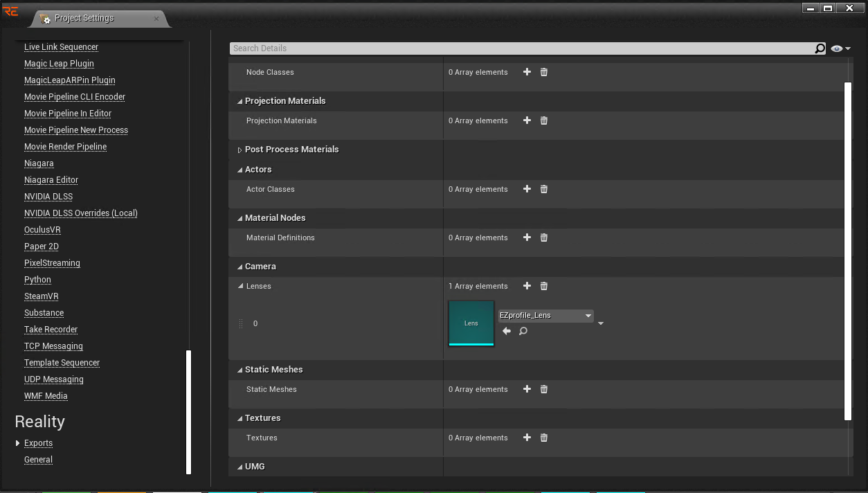The height and width of the screenshot is (493, 868).
Task: Add element to Actor Classes array
Action: point(527,189)
